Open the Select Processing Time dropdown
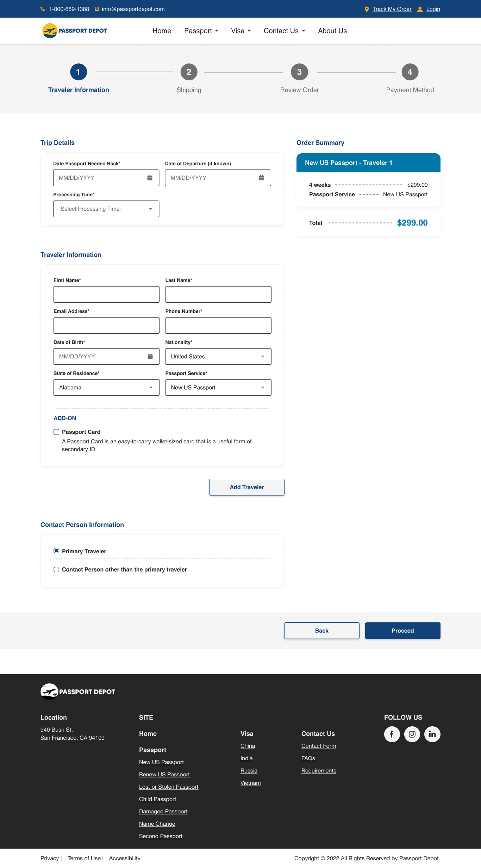The height and width of the screenshot is (868, 481). pyautogui.click(x=106, y=209)
